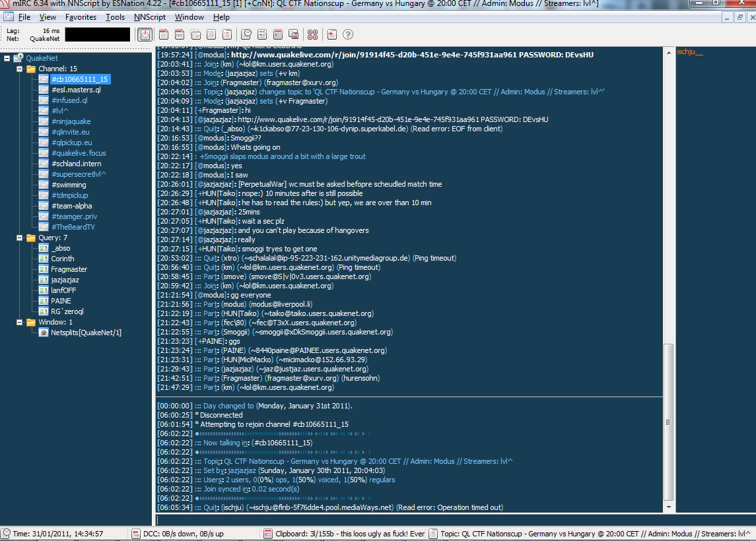Screen dimensions: 756x541
Task: Toggle the connect/disconnect power button
Action: (x=146, y=34)
